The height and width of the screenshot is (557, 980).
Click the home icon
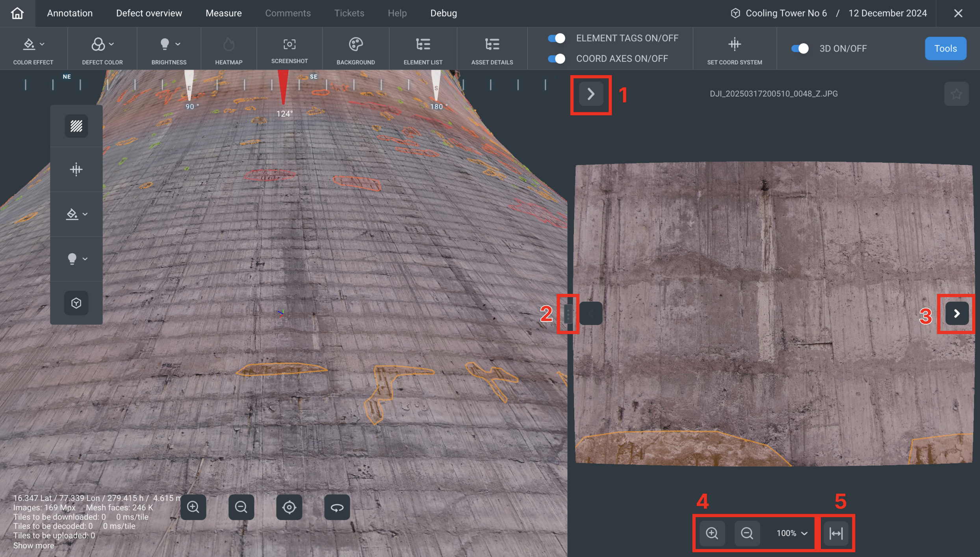point(17,13)
